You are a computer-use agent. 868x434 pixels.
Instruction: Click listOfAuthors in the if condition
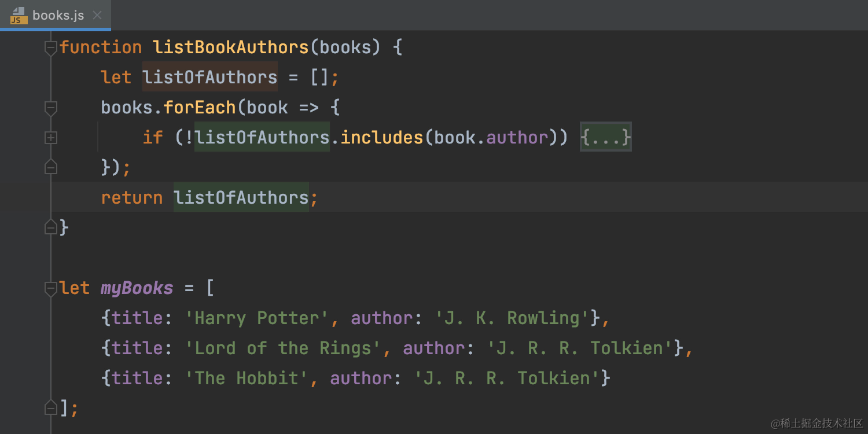coord(262,137)
